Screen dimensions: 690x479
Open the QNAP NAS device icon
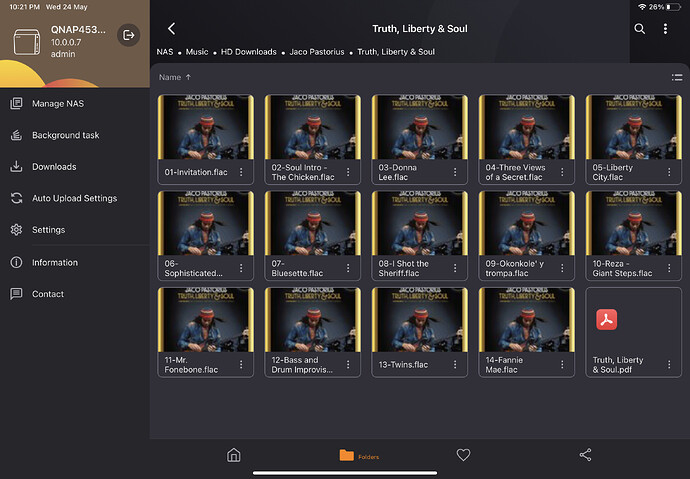point(27,42)
